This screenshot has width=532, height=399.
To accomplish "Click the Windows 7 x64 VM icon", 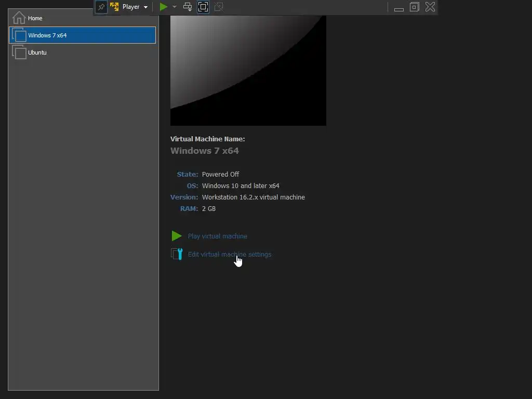I will click(19, 35).
